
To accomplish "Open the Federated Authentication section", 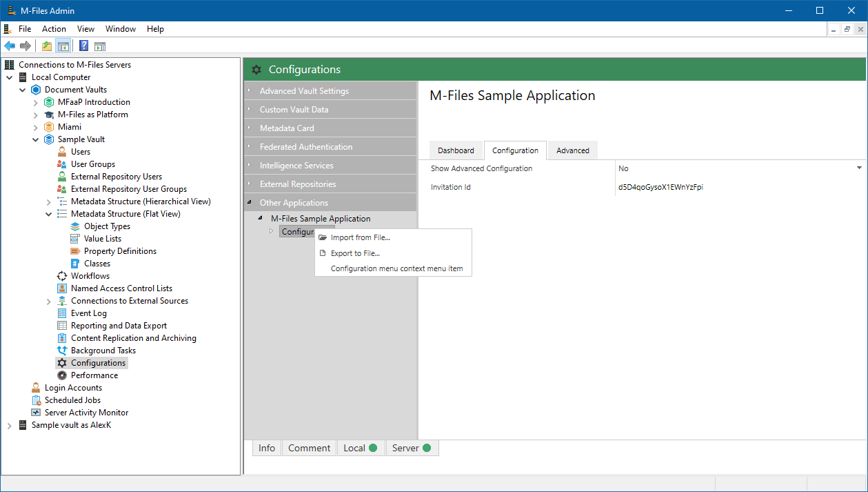I will coord(330,147).
